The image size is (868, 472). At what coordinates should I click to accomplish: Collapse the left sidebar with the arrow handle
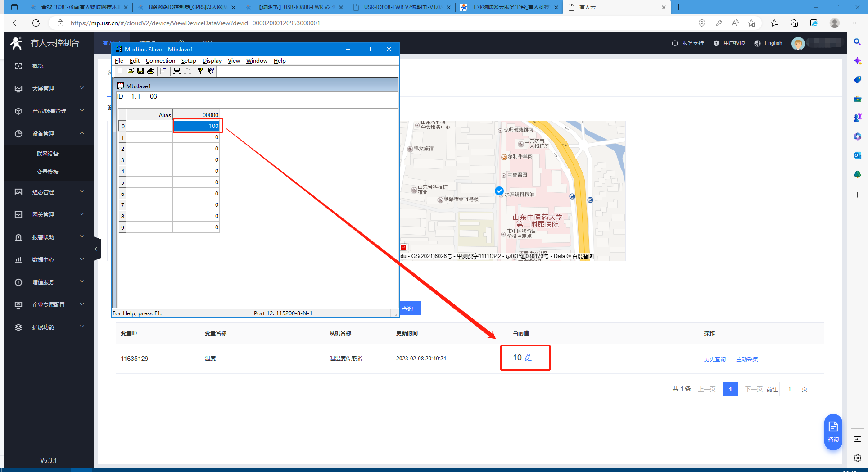coord(96,249)
